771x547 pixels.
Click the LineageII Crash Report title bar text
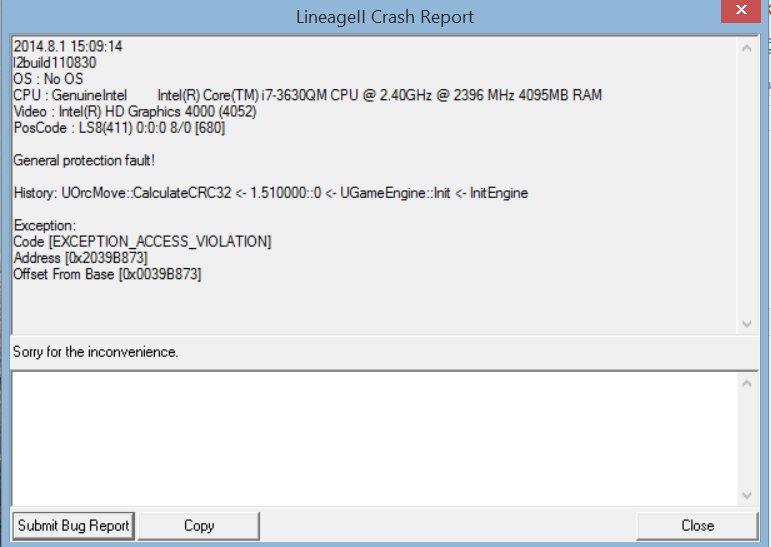click(x=385, y=17)
